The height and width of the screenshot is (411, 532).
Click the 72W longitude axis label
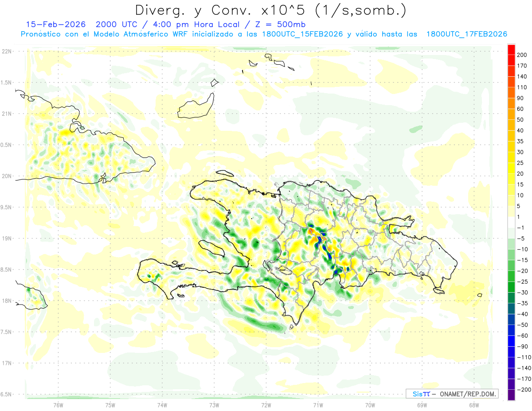pos(266,405)
